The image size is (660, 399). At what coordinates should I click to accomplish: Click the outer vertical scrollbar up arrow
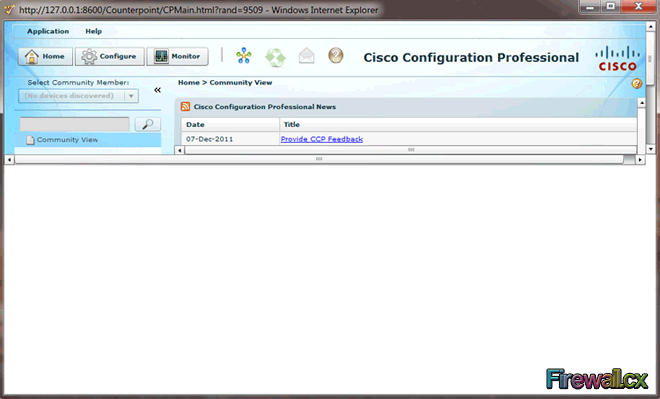pos(651,26)
